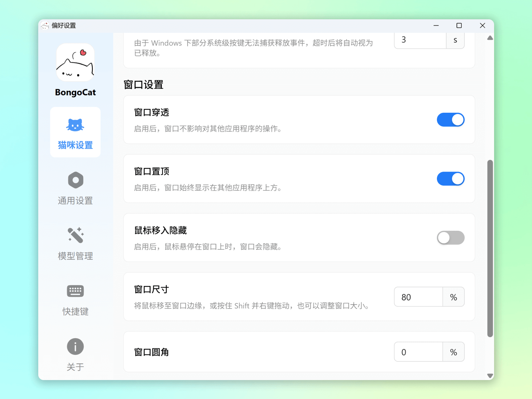The width and height of the screenshot is (532, 399).
Task: Click the timeout seconds input showing 3
Action: (x=420, y=40)
